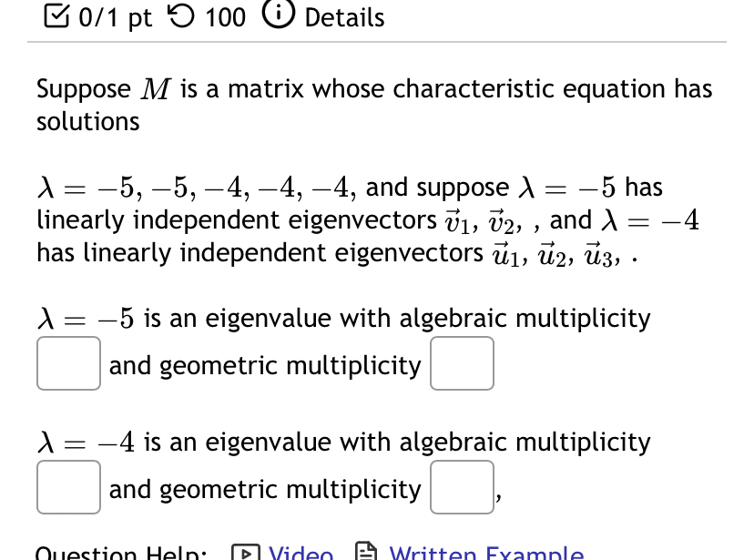Click the algebraic multiplicity box for lambda equals -4

[x=68, y=487]
